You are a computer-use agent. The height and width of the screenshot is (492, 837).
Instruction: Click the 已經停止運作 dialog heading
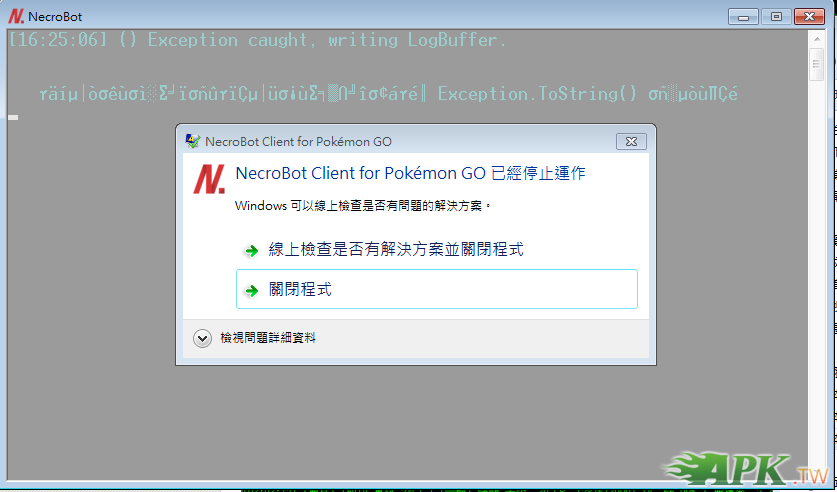click(x=410, y=173)
